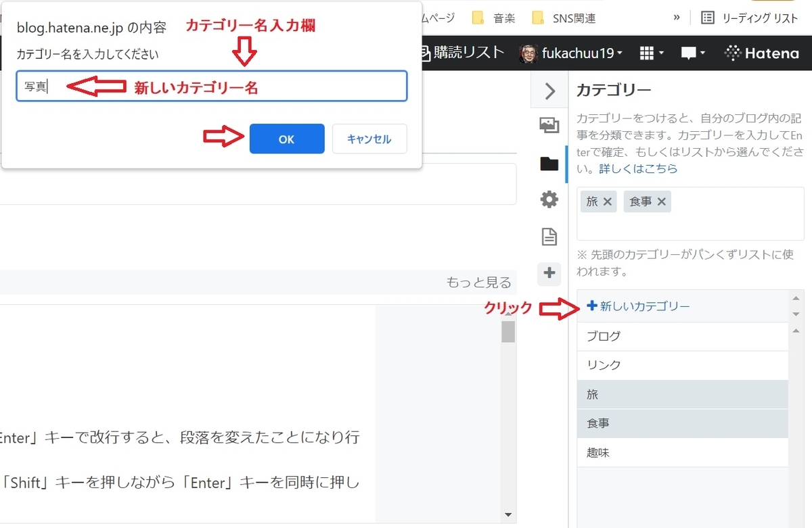Expand the hidden bookmarks chevron
This screenshot has height=528, width=812.
pyautogui.click(x=677, y=18)
